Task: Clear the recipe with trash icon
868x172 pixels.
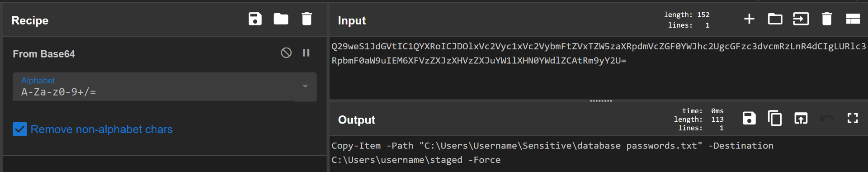Action: click(307, 19)
